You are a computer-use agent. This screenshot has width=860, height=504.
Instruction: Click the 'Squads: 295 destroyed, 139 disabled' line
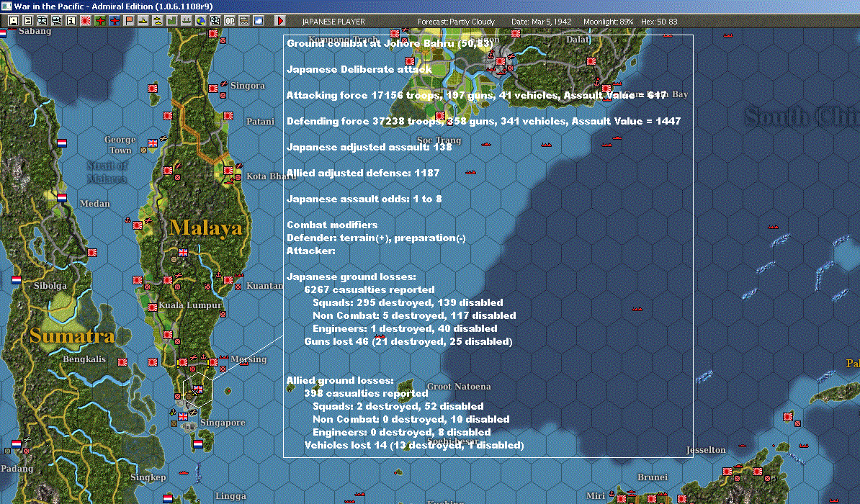point(408,302)
